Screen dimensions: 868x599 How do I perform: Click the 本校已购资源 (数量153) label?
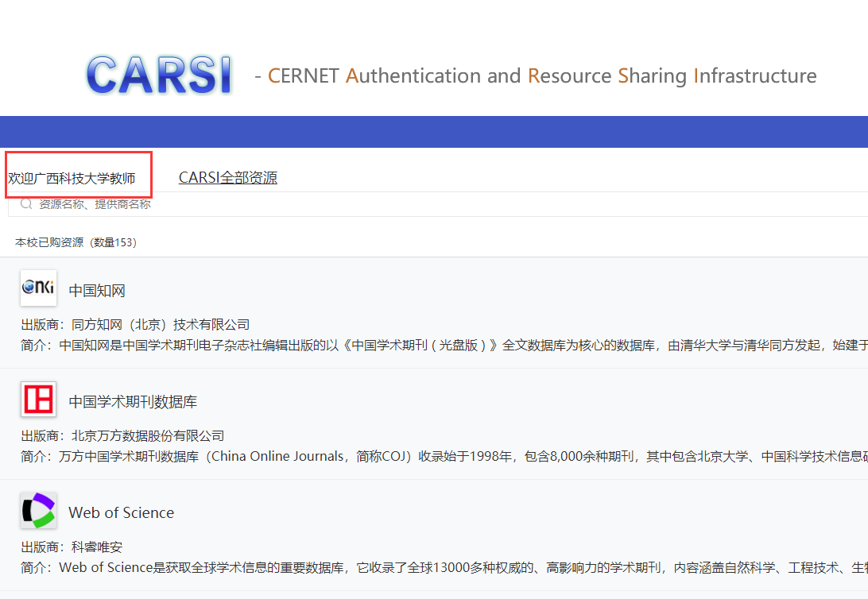[x=76, y=242]
